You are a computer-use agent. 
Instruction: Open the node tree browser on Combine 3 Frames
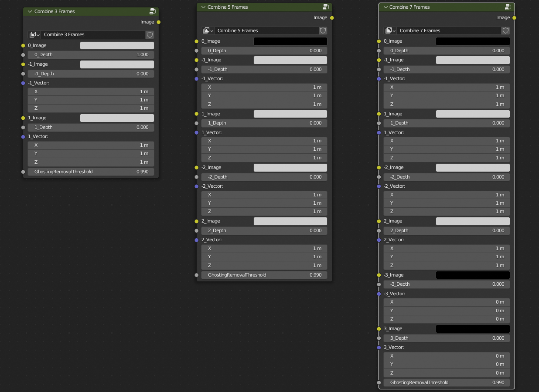[34, 35]
